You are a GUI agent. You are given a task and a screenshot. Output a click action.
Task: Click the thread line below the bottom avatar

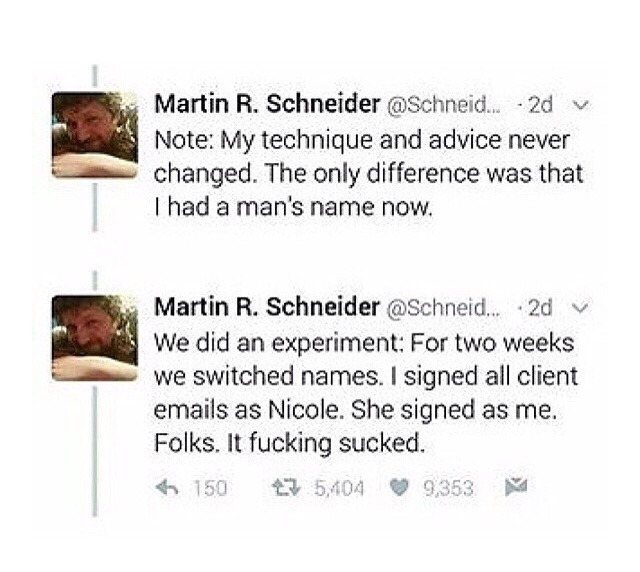click(94, 450)
